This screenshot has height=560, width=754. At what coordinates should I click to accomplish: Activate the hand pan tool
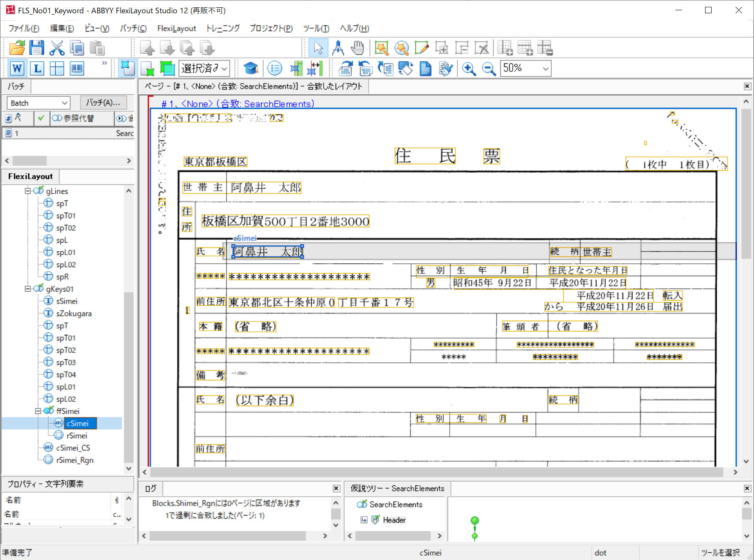(357, 48)
